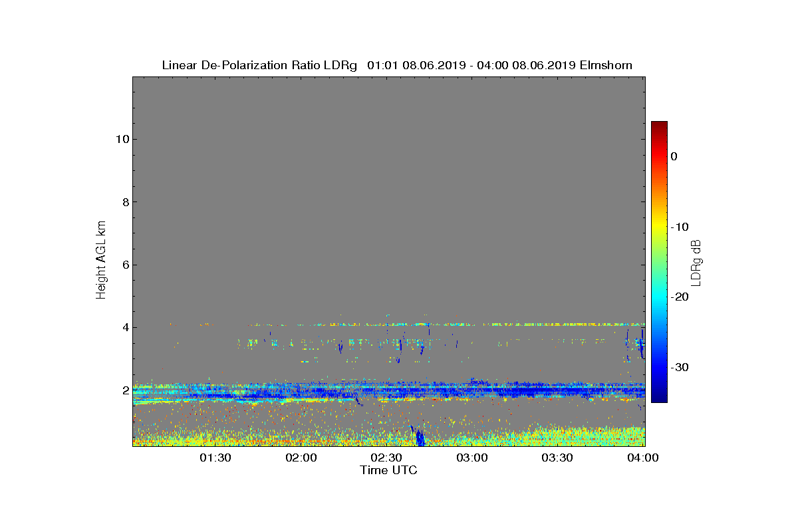Viewport: 798px width, 532px height.
Task: Click the 'Height AGL km' axis label
Action: (x=101, y=260)
